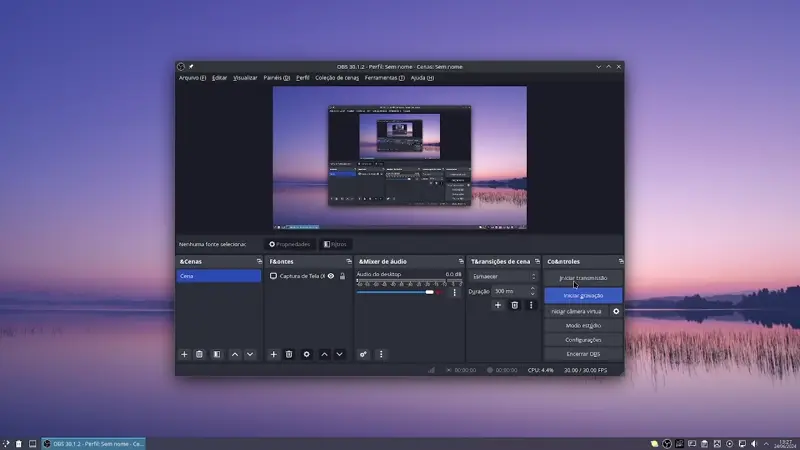The width and height of the screenshot is (800, 450).
Task: Undock the Controles panel icon
Action: (621, 261)
